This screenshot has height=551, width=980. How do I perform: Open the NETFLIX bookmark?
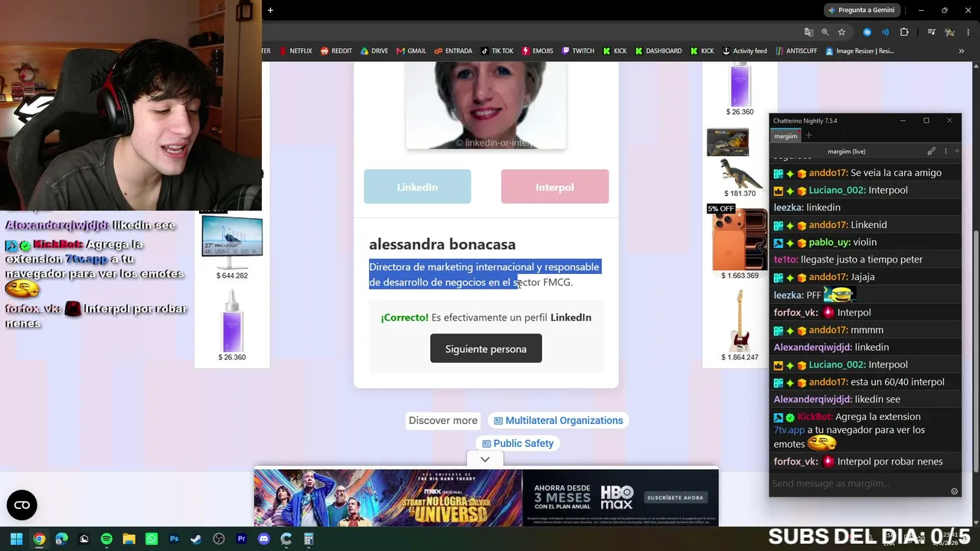pos(296,51)
